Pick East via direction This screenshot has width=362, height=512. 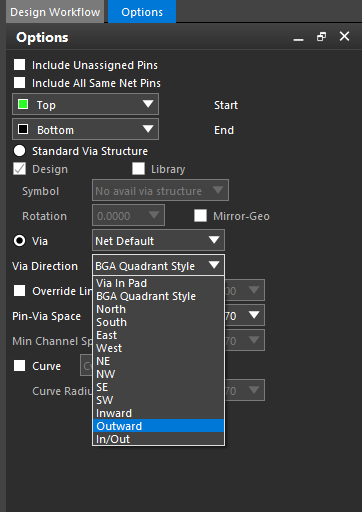coord(158,335)
